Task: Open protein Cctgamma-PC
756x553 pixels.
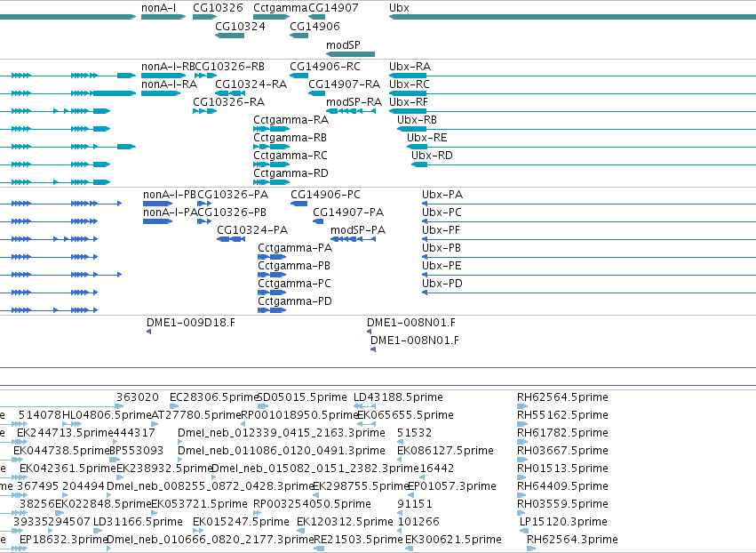Action: 295,285
